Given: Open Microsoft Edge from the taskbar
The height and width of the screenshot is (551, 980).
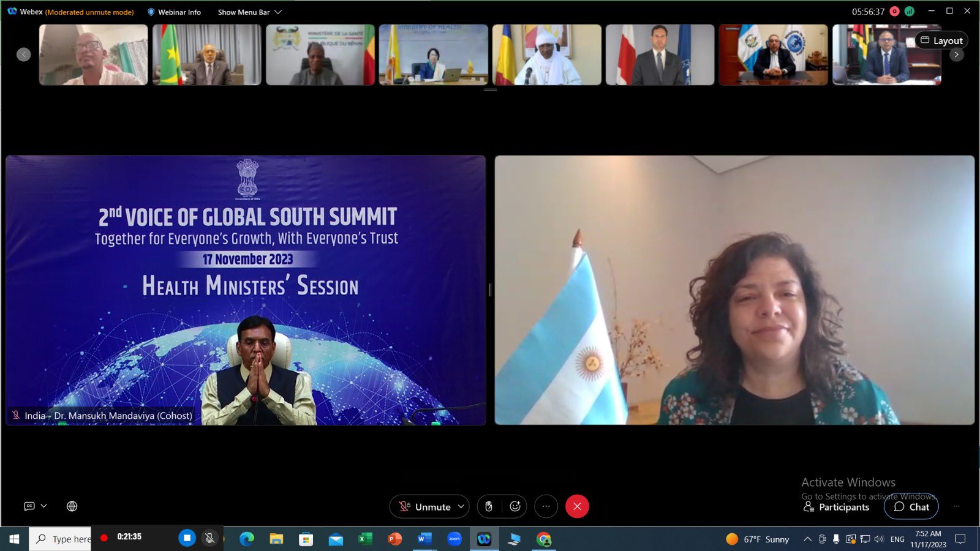Looking at the screenshot, I should (x=247, y=539).
